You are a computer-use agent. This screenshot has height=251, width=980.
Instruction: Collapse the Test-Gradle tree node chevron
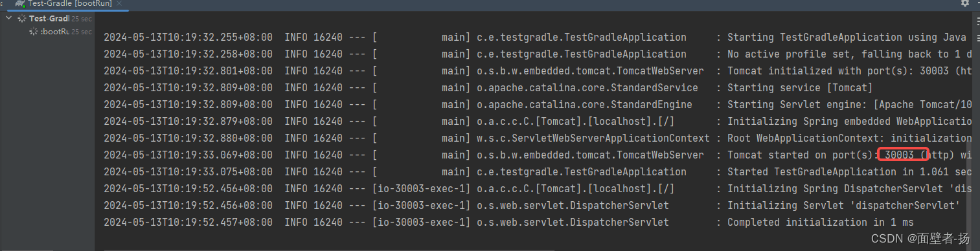tap(8, 18)
